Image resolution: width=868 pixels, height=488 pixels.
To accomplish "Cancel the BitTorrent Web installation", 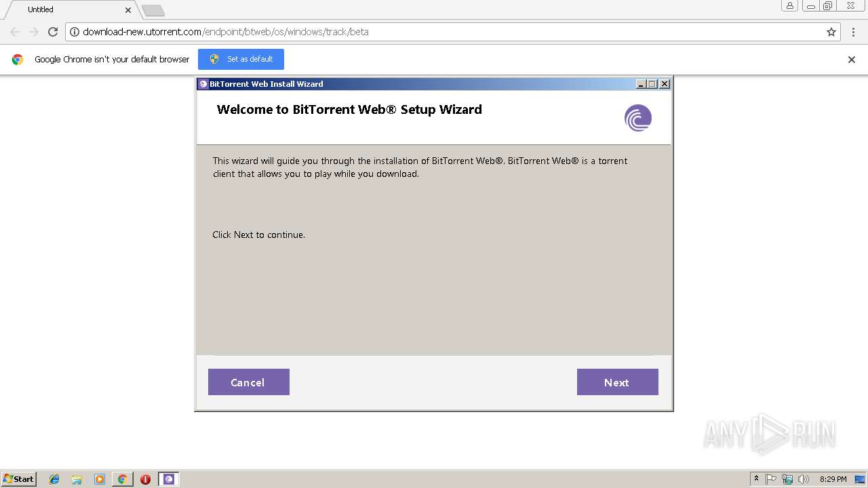I will point(248,382).
